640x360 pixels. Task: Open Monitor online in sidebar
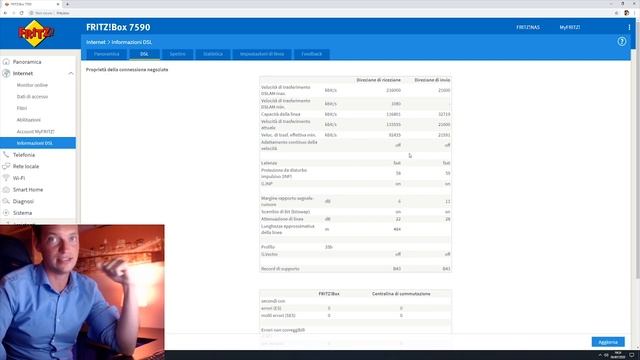click(x=32, y=85)
